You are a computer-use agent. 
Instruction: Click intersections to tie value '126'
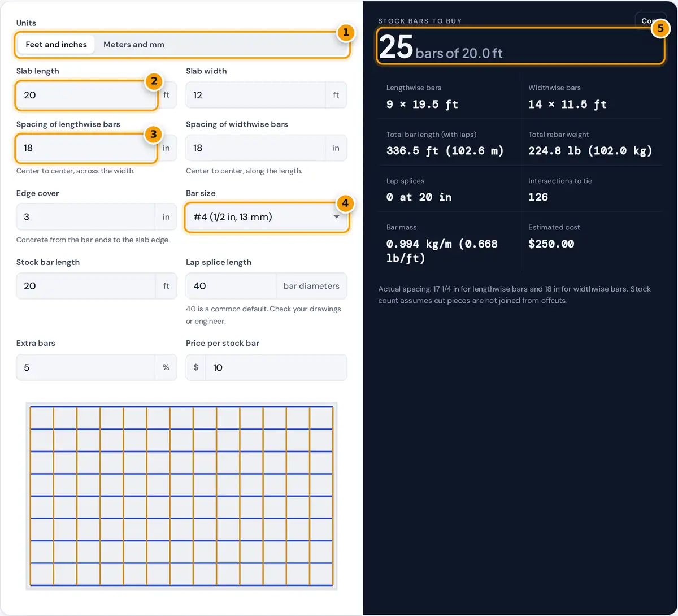point(538,197)
